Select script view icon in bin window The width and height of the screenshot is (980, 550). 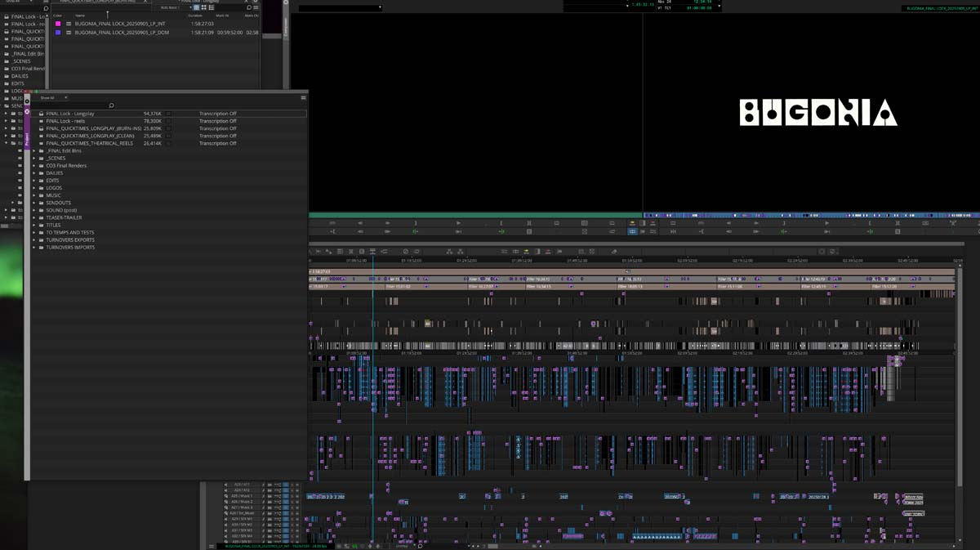pos(212,7)
